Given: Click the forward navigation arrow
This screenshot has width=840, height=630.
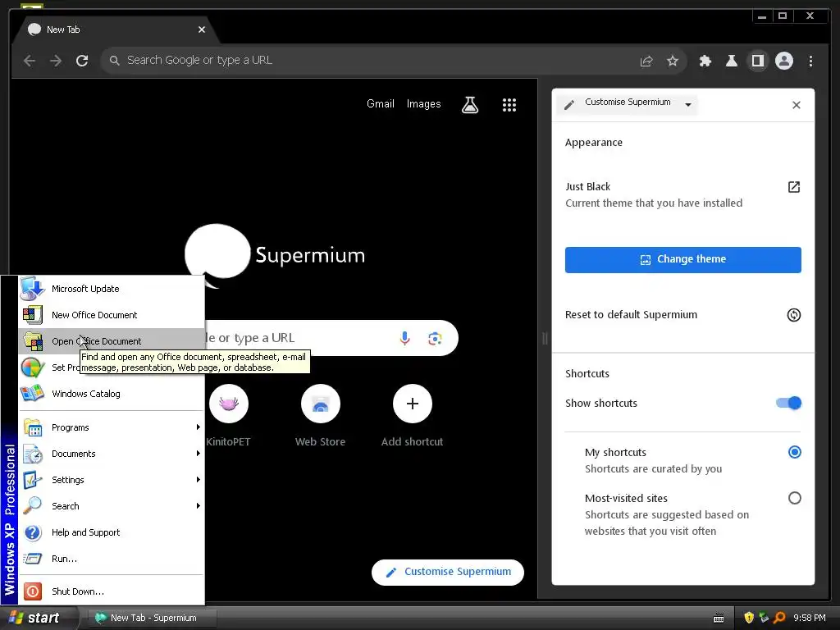Looking at the screenshot, I should coord(56,61).
